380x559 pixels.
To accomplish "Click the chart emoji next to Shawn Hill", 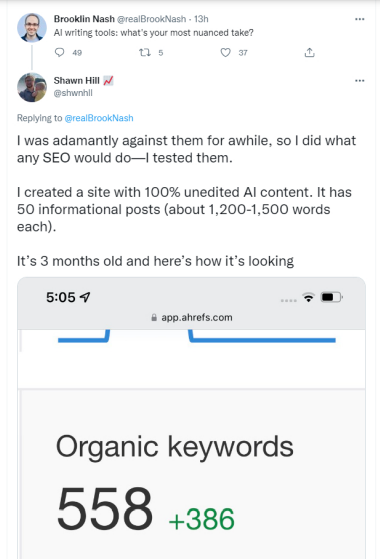I will (x=108, y=81).
